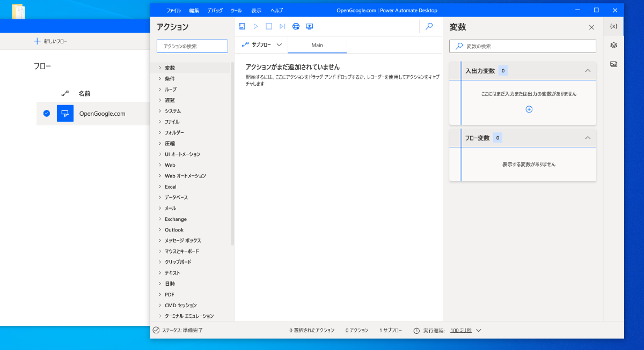Click the 名前 column header
The height and width of the screenshot is (350, 644).
[84, 93]
